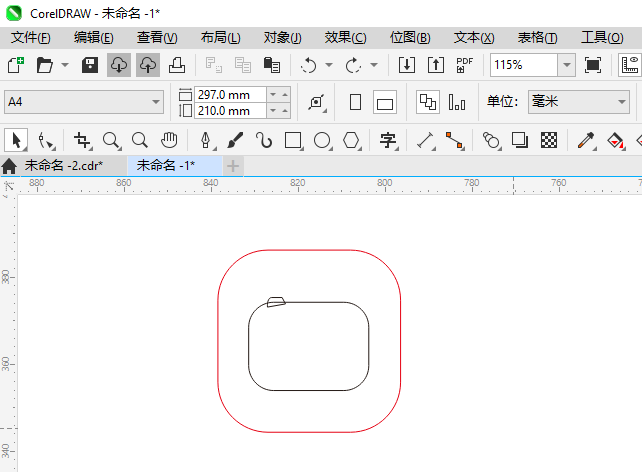Click the 115% zoom level field
The image size is (642, 472).
pyautogui.click(x=524, y=65)
